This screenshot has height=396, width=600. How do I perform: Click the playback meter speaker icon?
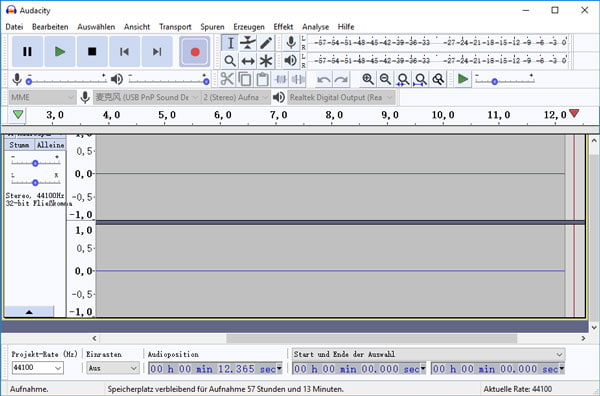point(291,60)
